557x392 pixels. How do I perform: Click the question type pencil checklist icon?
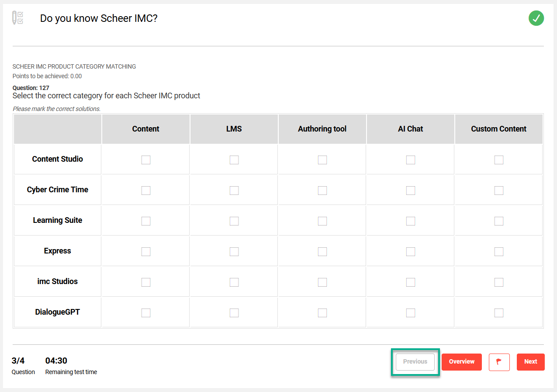click(18, 18)
